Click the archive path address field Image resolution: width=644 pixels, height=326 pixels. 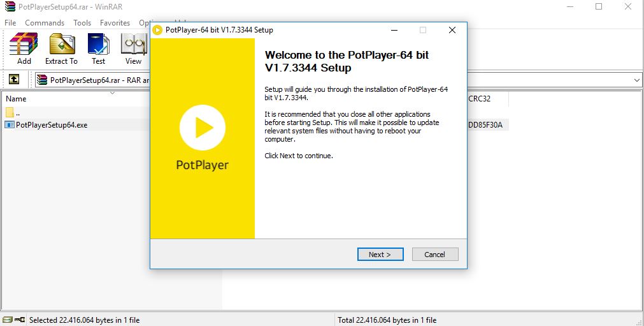338,80
